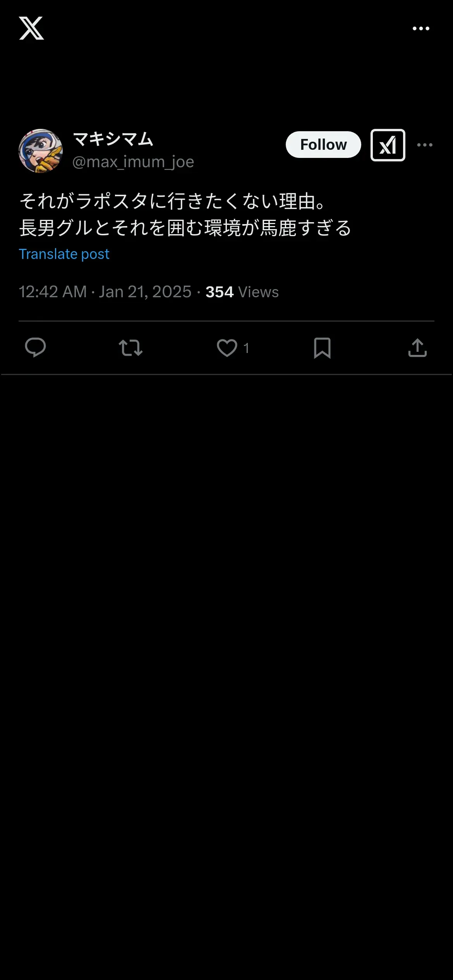Expand the post's more options menu

(425, 145)
